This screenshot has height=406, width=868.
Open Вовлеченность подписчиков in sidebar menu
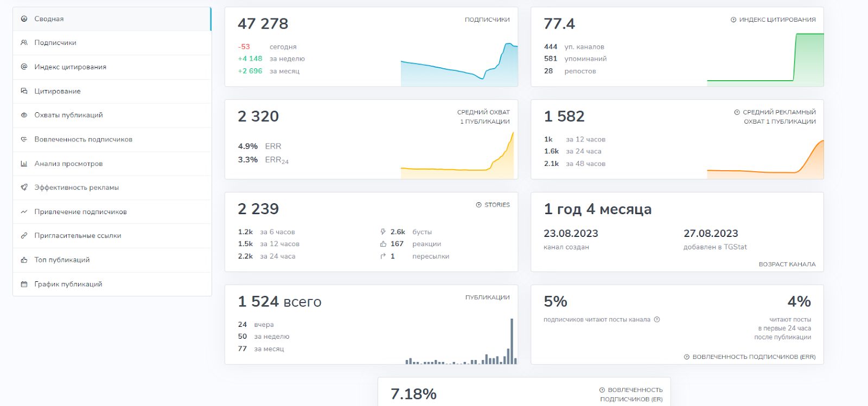(112, 139)
